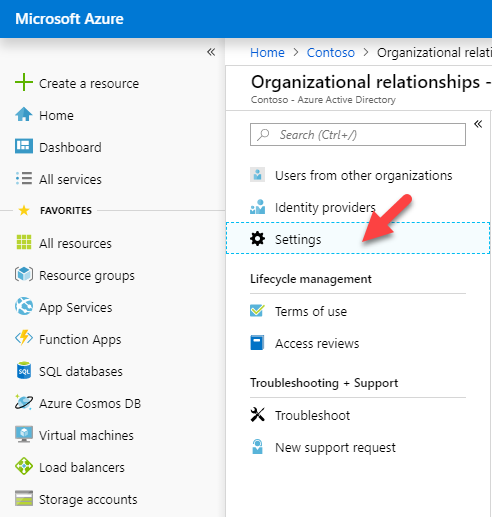
Task: Click the Home breadcrumb link
Action: (267, 52)
